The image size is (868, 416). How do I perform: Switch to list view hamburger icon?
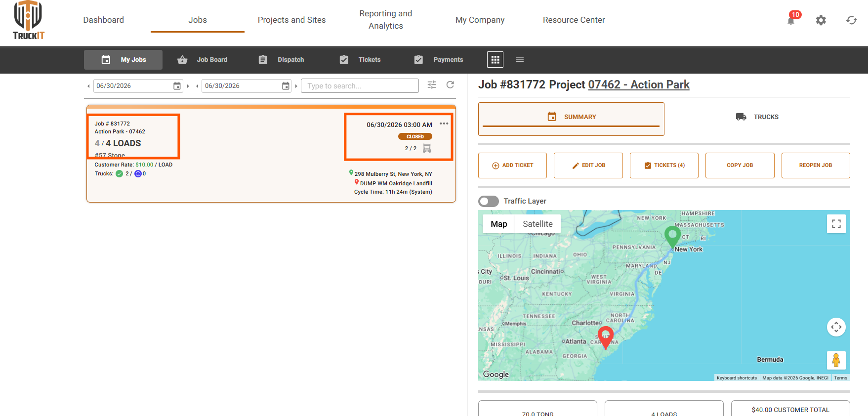520,60
